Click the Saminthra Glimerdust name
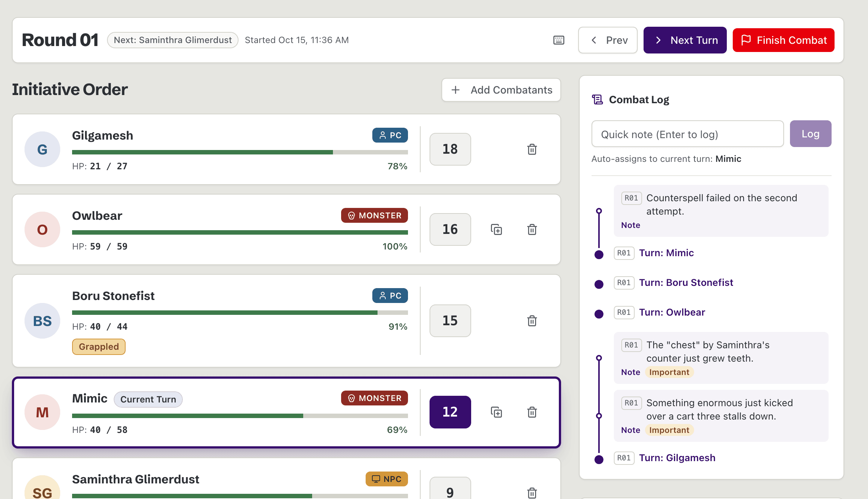The image size is (868, 499). tap(136, 479)
